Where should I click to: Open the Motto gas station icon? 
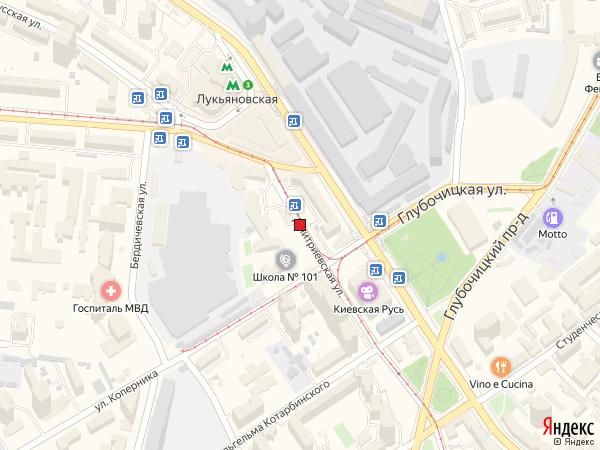tap(553, 218)
